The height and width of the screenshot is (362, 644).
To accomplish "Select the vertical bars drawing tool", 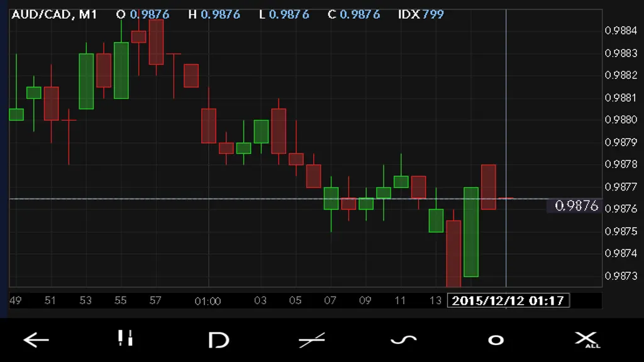I will pyautogui.click(x=125, y=338).
